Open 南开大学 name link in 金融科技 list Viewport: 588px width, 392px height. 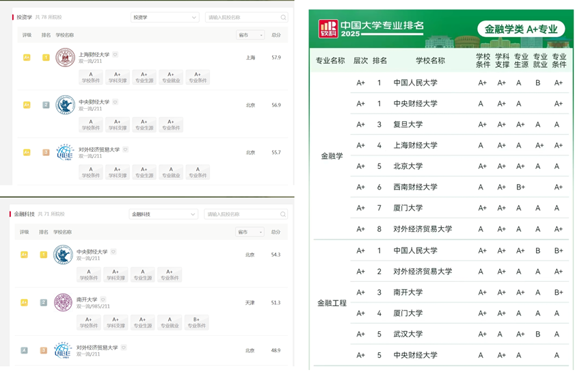click(87, 300)
